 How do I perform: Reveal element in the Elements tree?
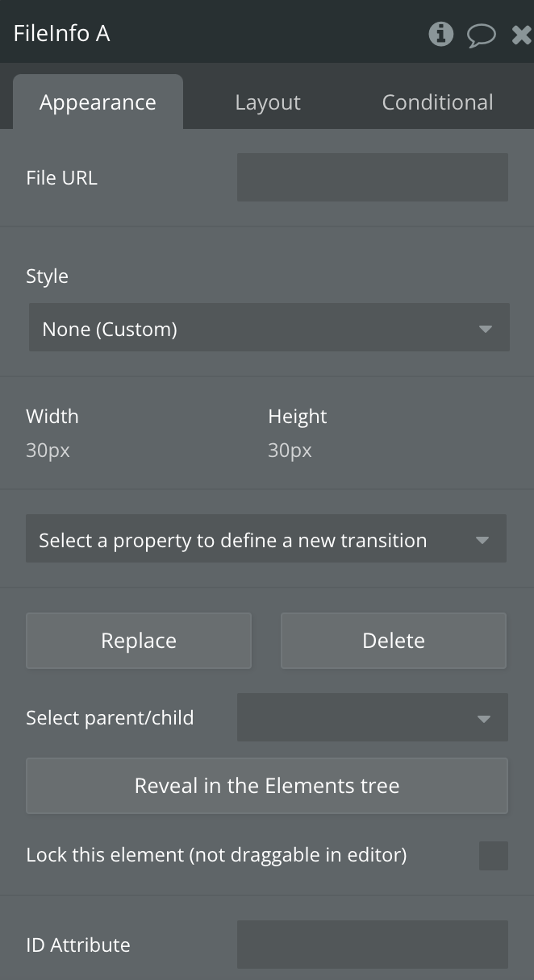coord(267,786)
